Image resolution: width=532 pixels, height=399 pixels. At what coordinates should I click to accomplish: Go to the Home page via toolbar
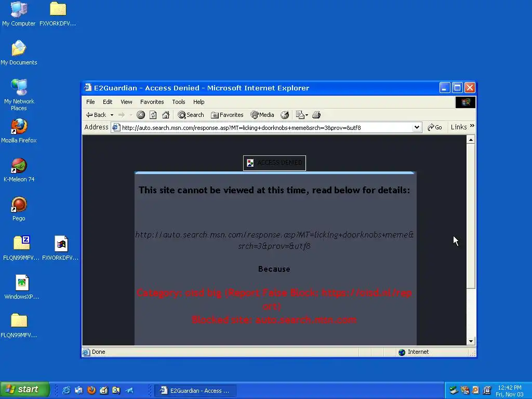166,115
